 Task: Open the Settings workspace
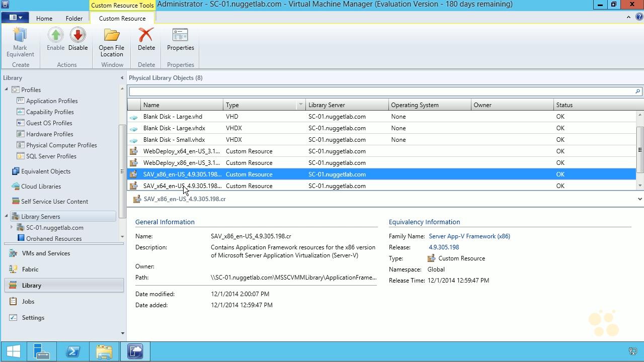point(33,317)
